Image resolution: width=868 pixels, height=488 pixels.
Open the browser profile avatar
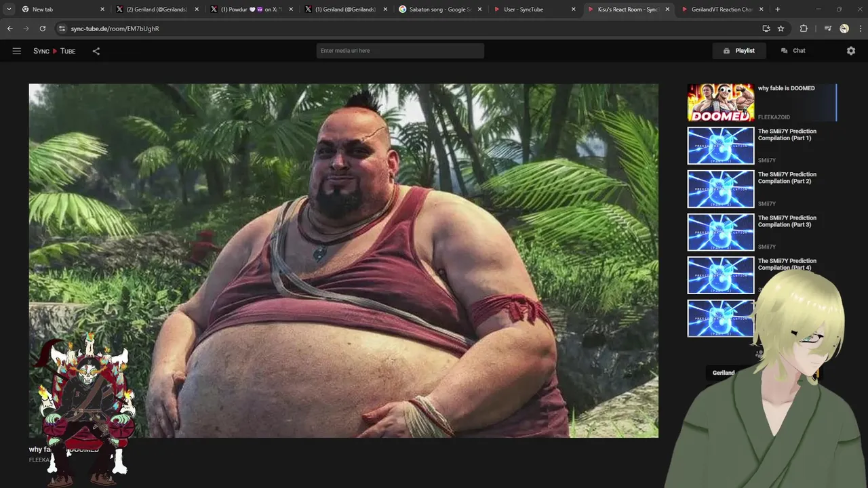(844, 28)
